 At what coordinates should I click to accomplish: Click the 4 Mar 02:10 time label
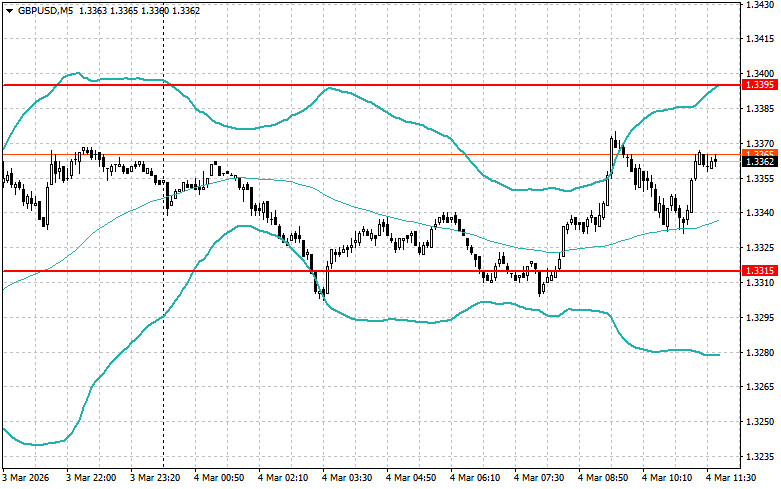pos(283,478)
